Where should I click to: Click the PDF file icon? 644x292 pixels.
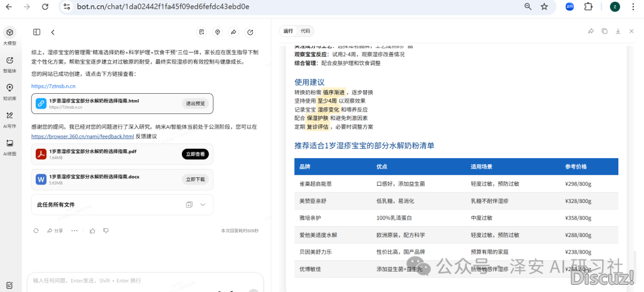pos(41,154)
